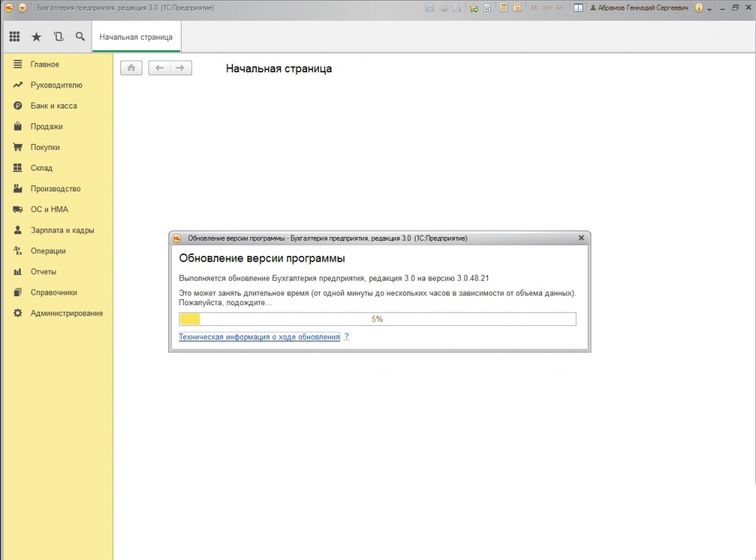Screen dimensions: 756x560
Task: Click the bar chart icon for Отчеты
Action: [x=18, y=272]
